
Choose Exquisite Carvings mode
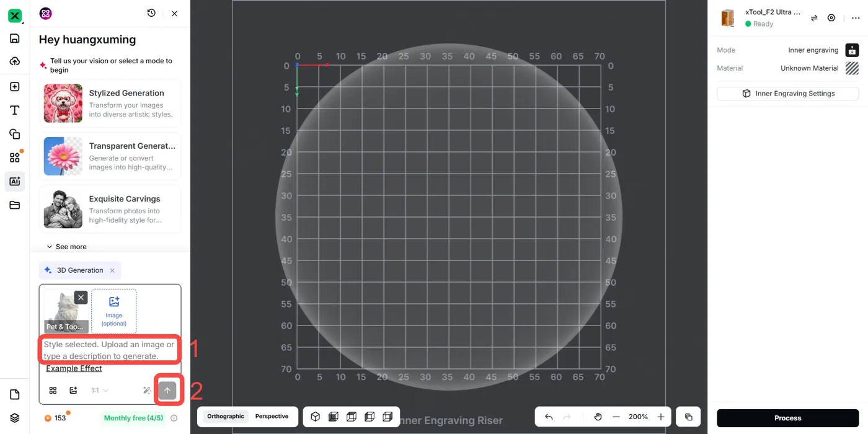[110, 210]
